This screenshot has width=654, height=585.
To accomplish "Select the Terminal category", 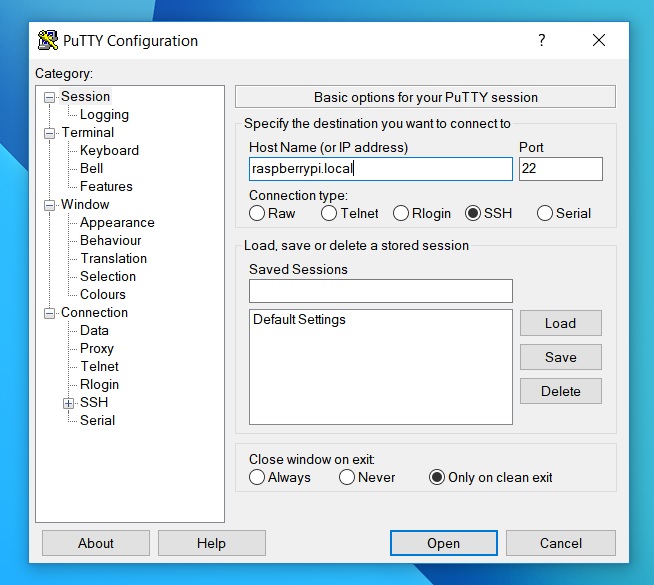I will coord(88,132).
